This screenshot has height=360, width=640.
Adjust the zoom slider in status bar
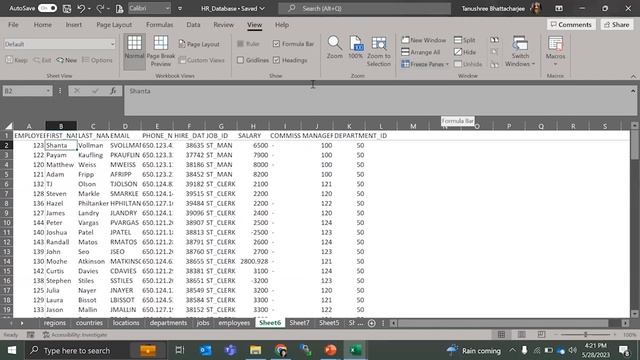(x=586, y=335)
